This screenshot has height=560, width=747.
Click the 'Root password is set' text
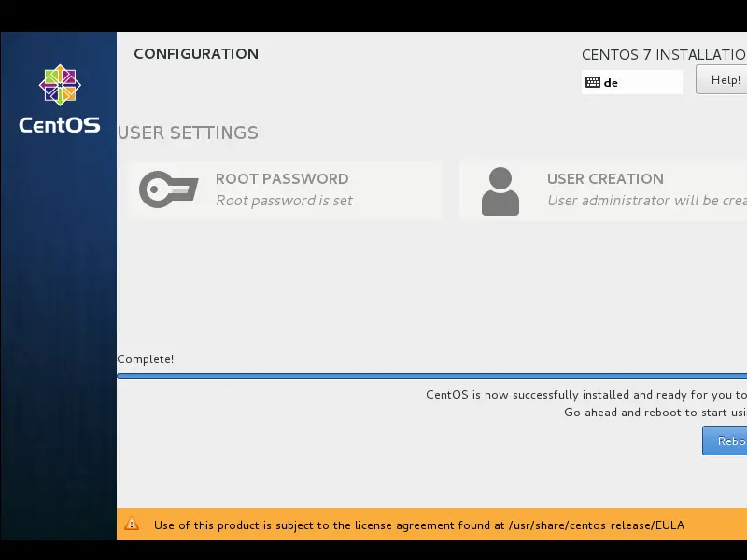[x=284, y=201]
